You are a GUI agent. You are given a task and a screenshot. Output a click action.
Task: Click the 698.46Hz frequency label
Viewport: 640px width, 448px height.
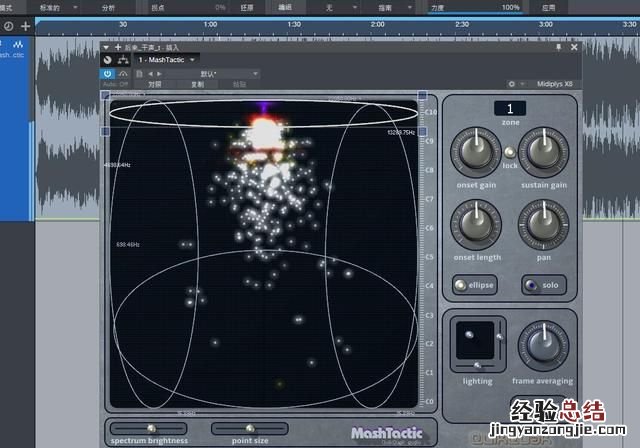(x=128, y=244)
